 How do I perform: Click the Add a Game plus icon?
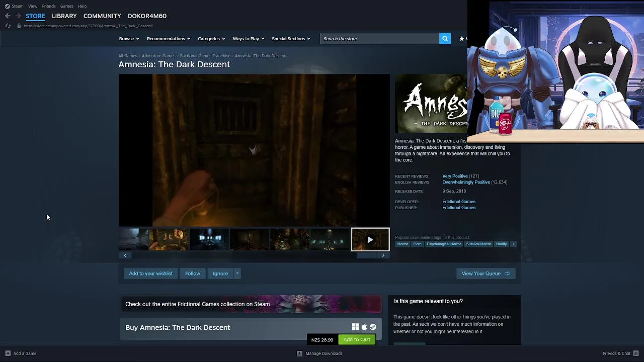point(8,353)
